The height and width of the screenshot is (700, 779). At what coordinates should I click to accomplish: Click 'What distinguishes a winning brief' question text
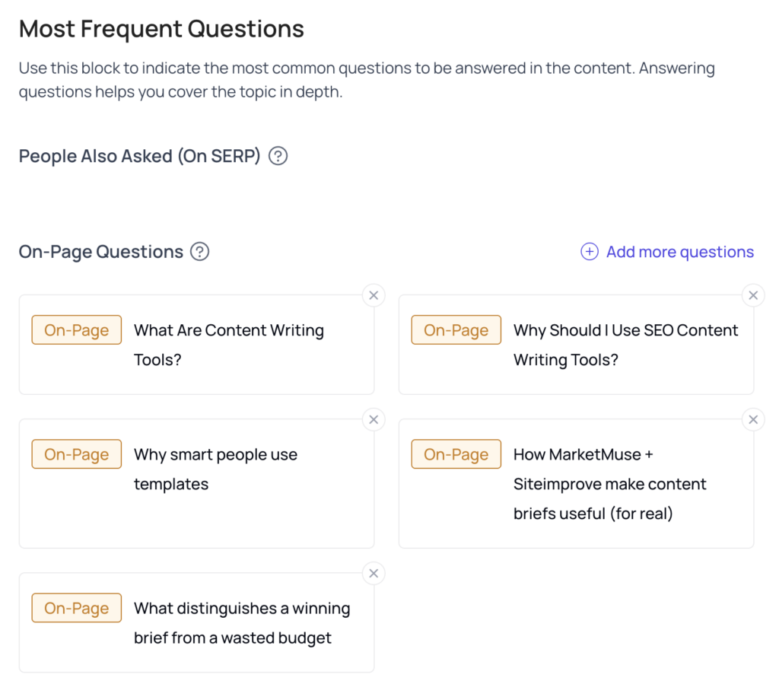[242, 623]
